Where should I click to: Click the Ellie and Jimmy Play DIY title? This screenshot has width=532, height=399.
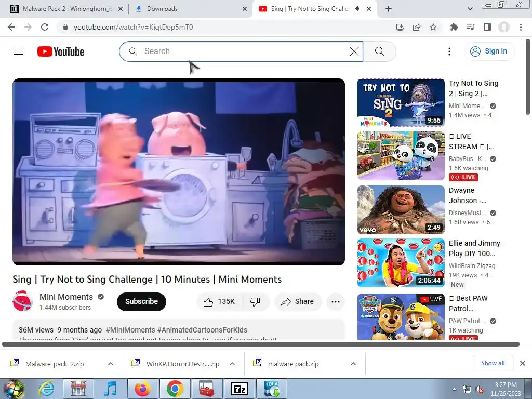coord(474,248)
